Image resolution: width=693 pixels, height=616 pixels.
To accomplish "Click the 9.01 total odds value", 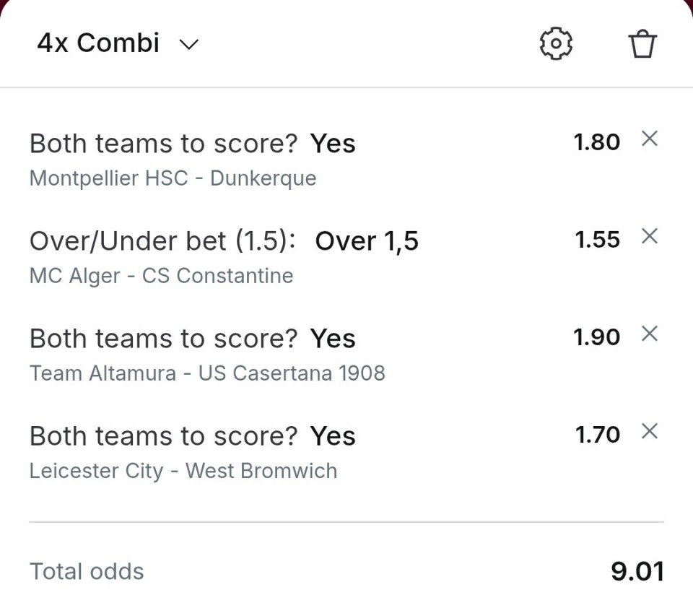I will click(637, 571).
